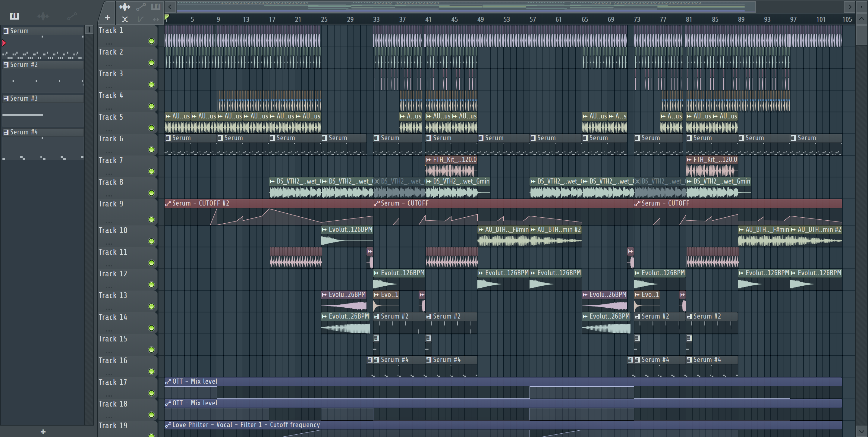Mute Track 3 with its green LED
Screen dimensions: 868x437
pos(151,85)
